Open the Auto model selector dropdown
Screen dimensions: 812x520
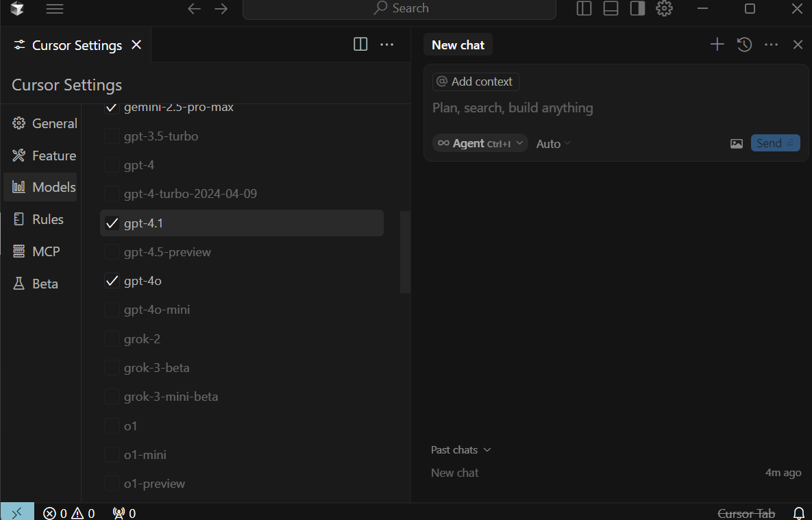point(553,143)
